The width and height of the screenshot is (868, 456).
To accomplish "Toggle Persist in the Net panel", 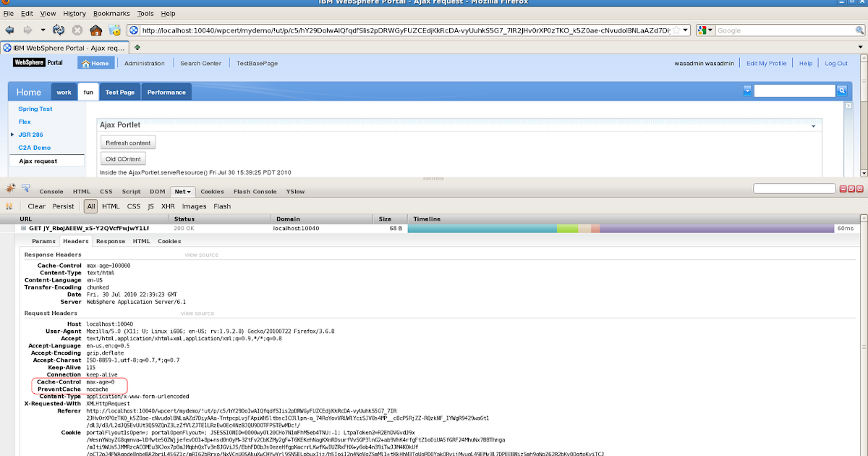I will (64, 206).
